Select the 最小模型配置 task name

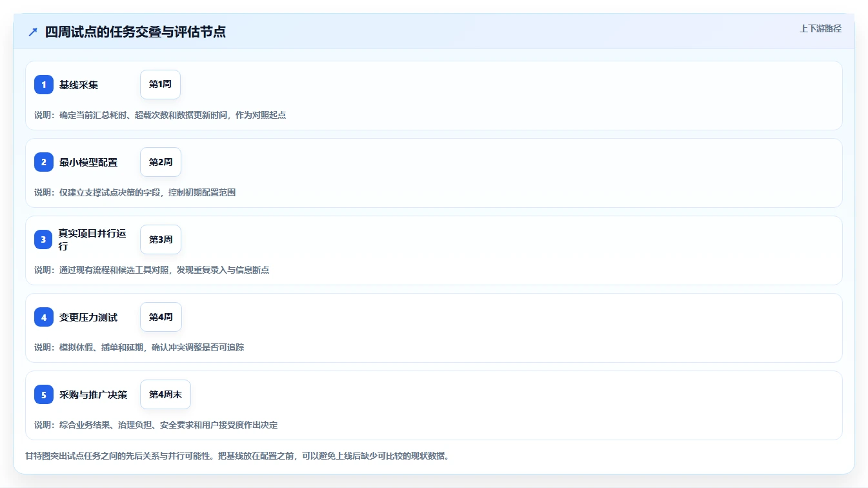(x=88, y=162)
